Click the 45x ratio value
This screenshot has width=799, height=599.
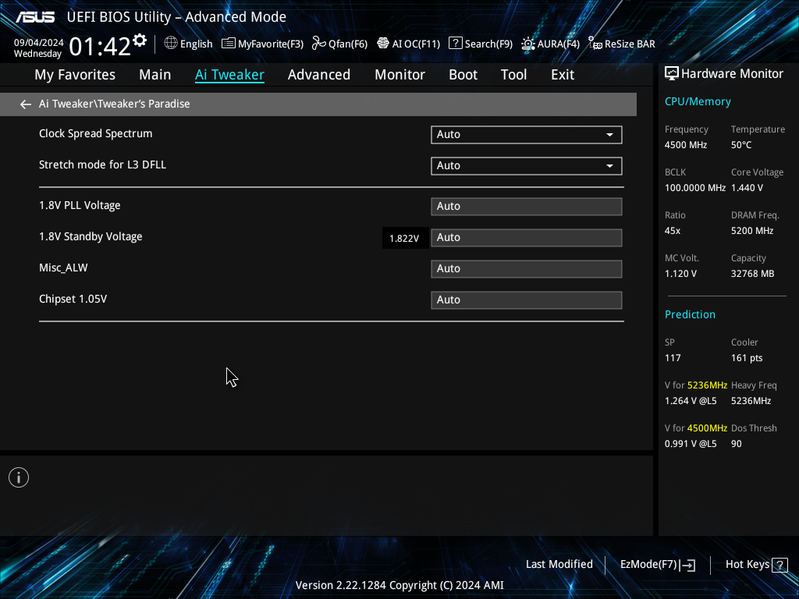tap(673, 231)
